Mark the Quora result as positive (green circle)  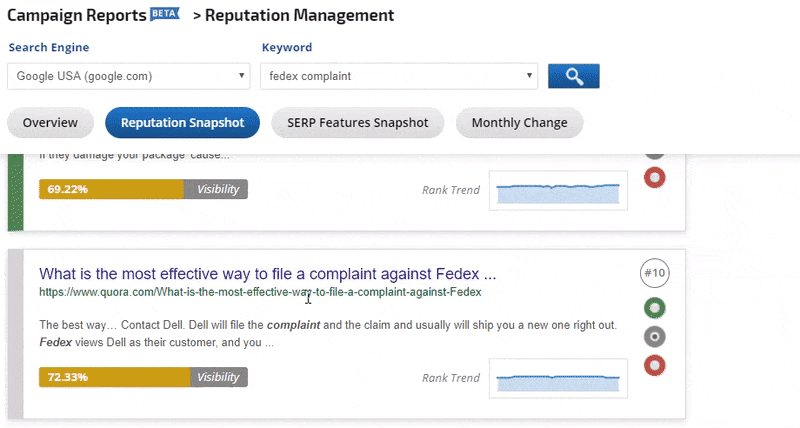[x=655, y=308]
